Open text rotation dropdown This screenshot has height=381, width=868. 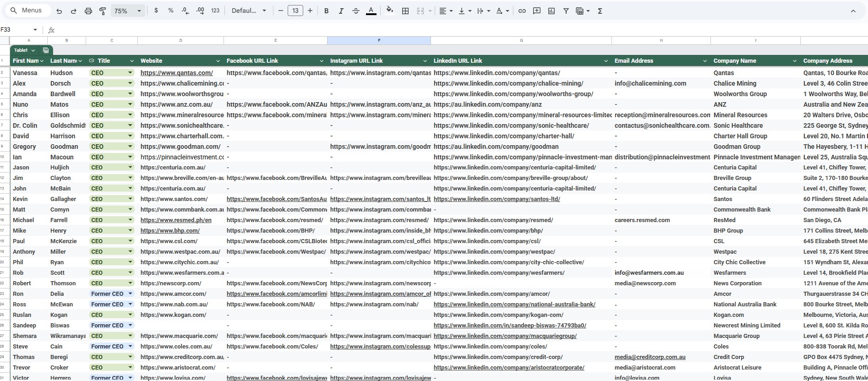coord(502,11)
